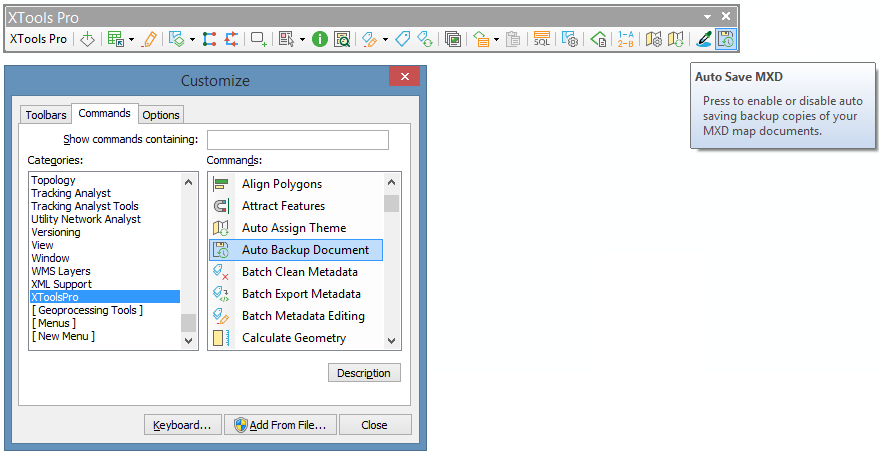Click the map with gear toolbar icon
Image resolution: width=879 pixels, height=456 pixels.
pyautogui.click(x=654, y=39)
